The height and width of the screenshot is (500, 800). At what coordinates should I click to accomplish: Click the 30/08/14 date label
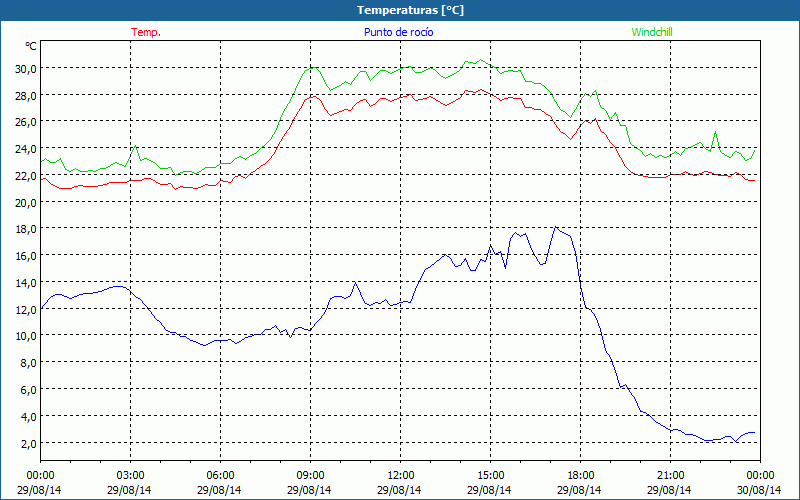(x=759, y=490)
